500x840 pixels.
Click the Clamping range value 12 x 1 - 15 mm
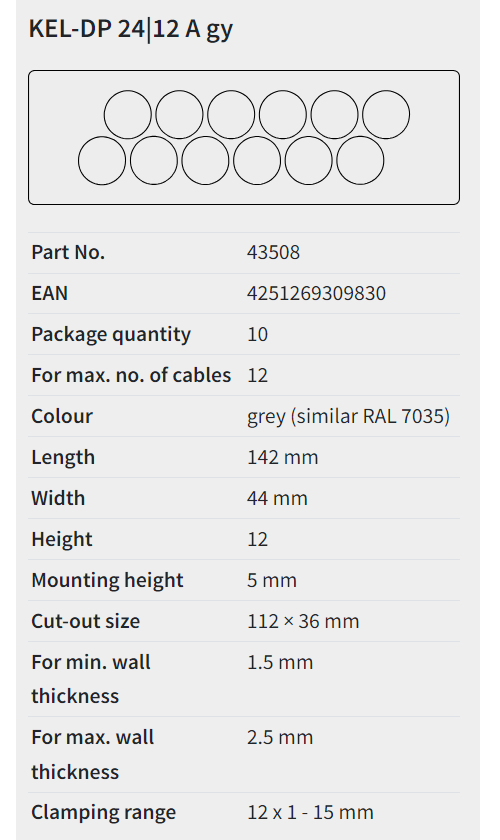[x=310, y=813]
